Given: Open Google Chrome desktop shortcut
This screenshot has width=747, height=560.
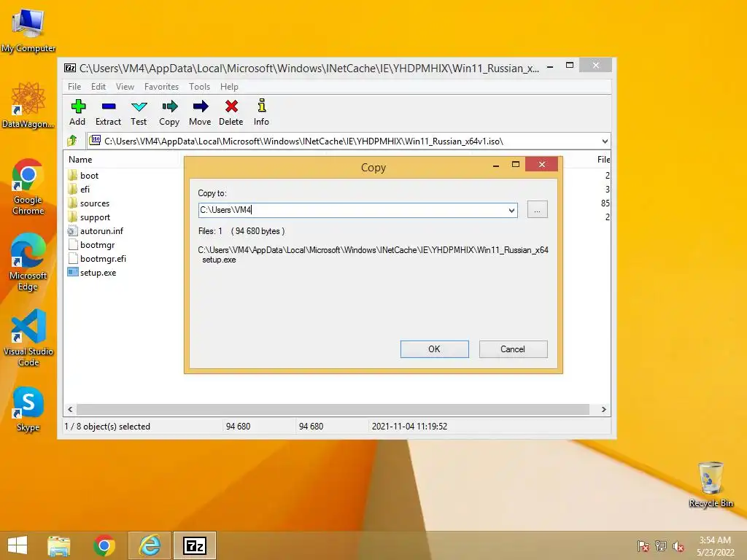Looking at the screenshot, I should click(28, 186).
